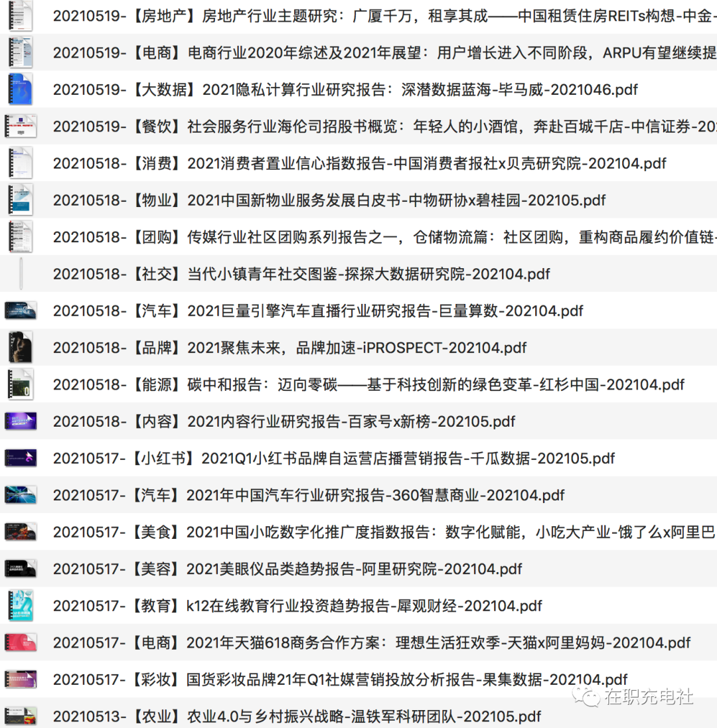Select file 20210519-【大数据】2021隐私计算行业研究报告
This screenshot has width=717, height=728.
point(358,89)
